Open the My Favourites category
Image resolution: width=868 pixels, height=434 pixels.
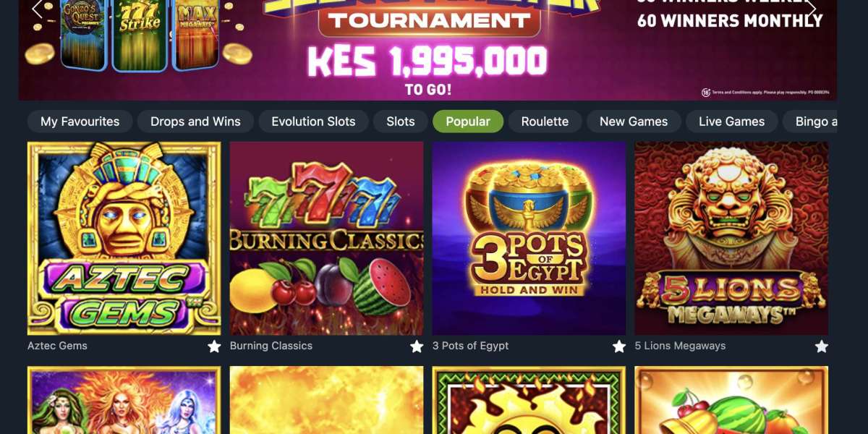[80, 122]
